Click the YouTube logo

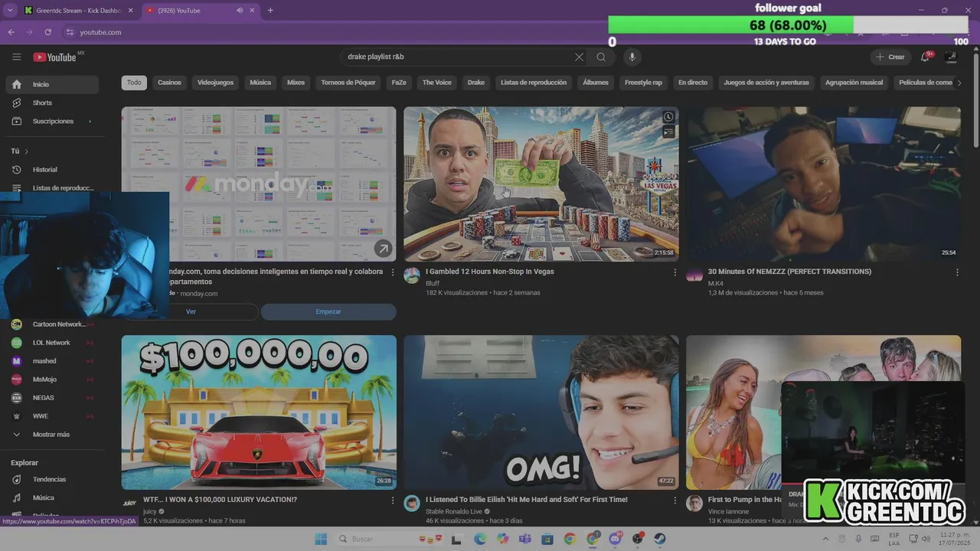[54, 57]
